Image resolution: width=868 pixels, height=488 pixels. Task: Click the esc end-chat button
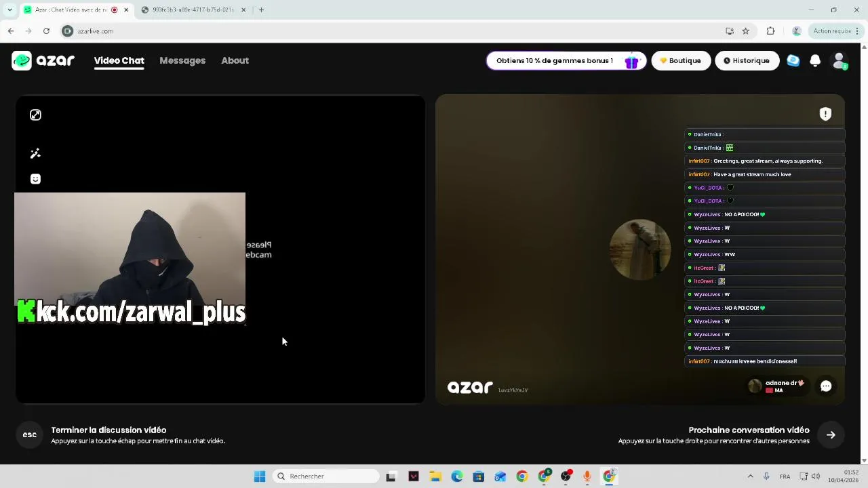30,434
